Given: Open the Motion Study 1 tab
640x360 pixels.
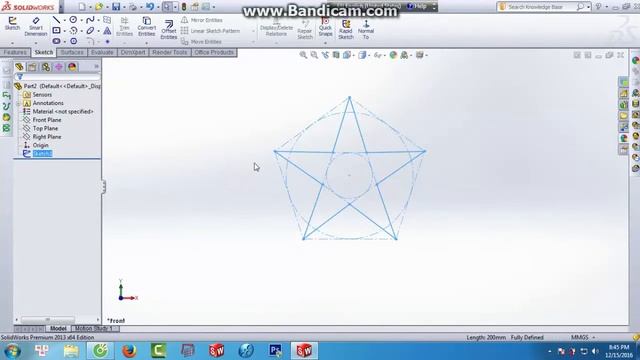Looking at the screenshot, I should click(93, 329).
